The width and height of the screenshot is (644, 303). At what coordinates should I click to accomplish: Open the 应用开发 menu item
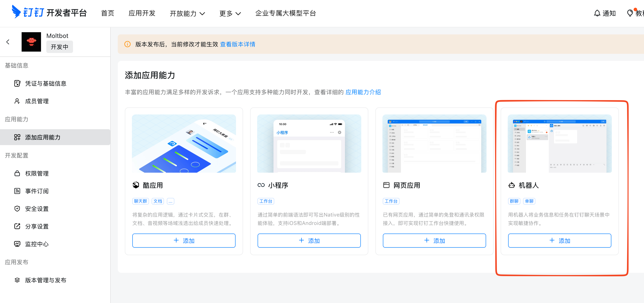coord(142,13)
